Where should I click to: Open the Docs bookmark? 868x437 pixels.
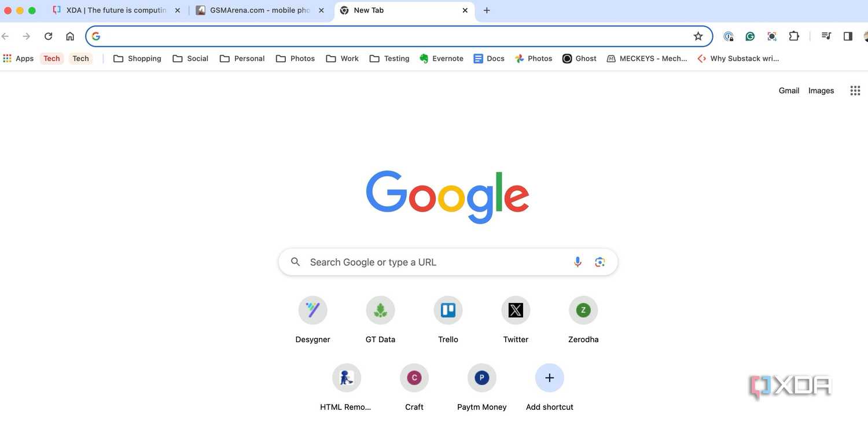pyautogui.click(x=489, y=58)
